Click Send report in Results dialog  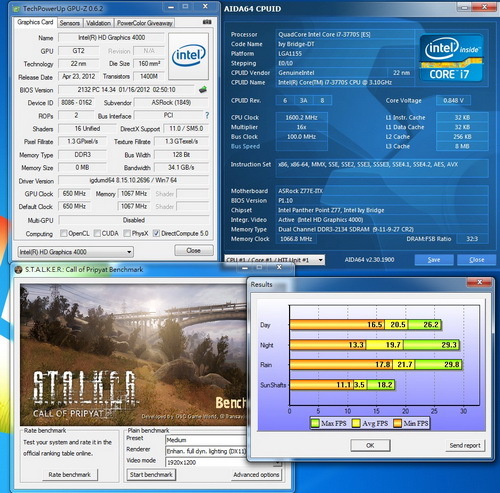[465, 445]
